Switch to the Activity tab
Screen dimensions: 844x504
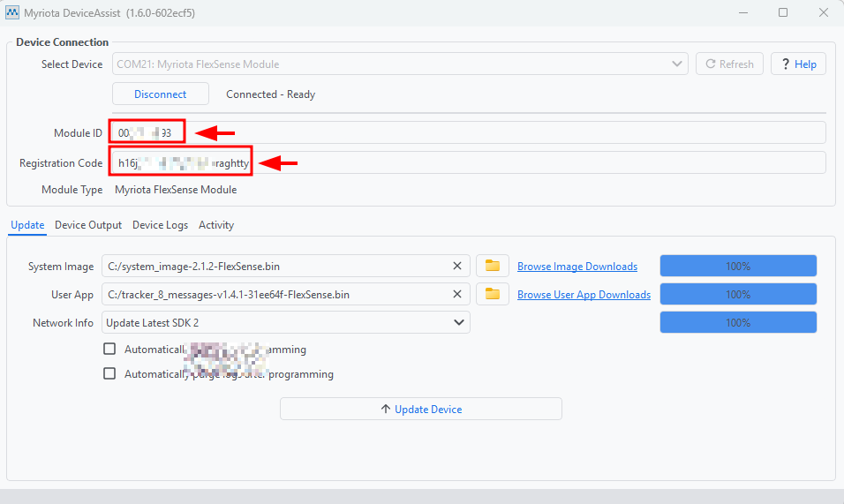tap(216, 225)
